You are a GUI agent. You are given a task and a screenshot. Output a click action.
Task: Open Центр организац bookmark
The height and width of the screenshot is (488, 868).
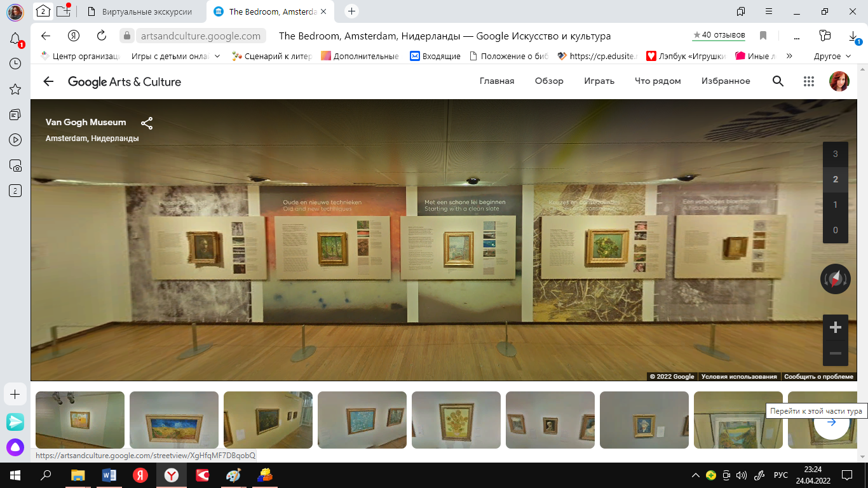pyautogui.click(x=80, y=56)
